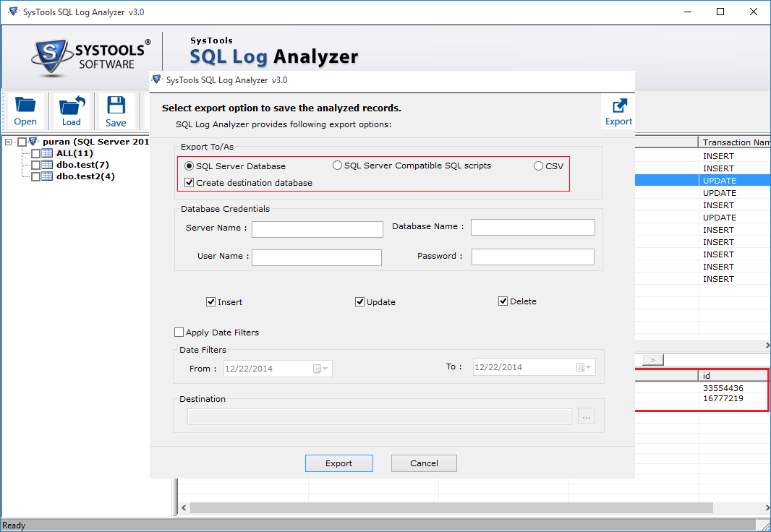Click the Export icon in the dialog header

[x=618, y=112]
